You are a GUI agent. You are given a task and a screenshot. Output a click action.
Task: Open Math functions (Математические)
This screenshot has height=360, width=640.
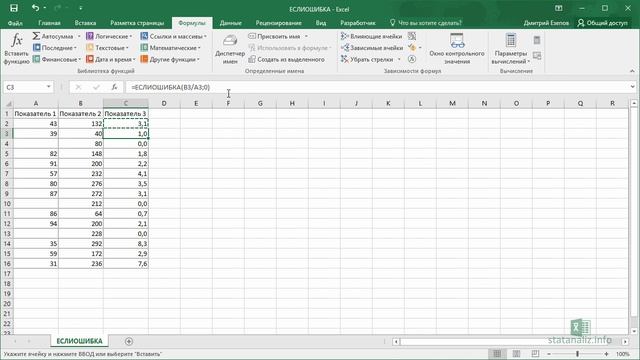[171, 48]
